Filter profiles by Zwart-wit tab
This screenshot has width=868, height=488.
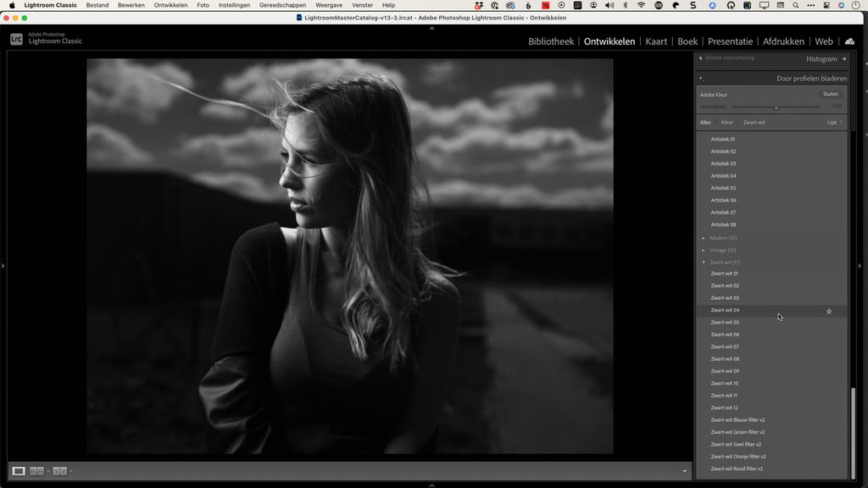[x=754, y=122]
